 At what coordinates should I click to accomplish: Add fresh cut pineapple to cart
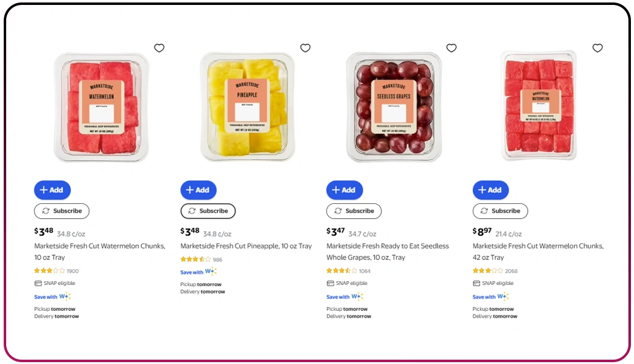coord(198,190)
